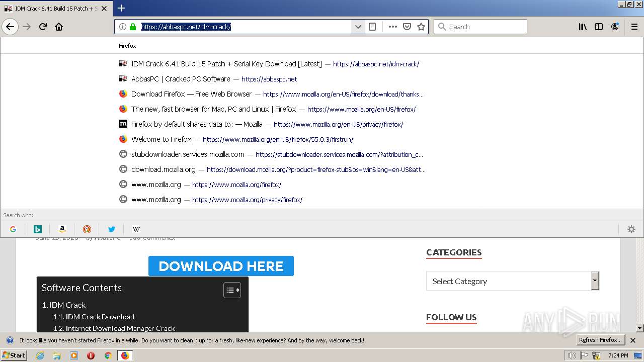Open a new tab with the plus button
This screenshot has height=362, width=644.
pyautogui.click(x=121, y=8)
